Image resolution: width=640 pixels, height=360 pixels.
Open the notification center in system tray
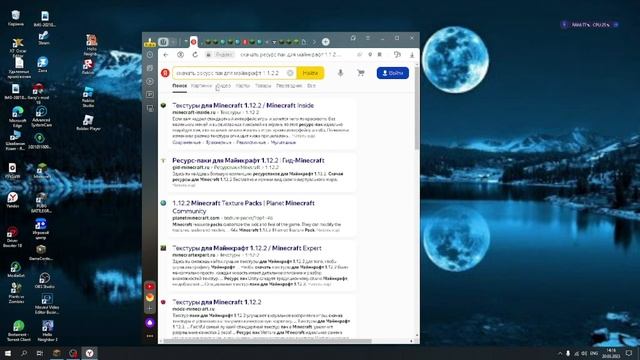point(629,353)
